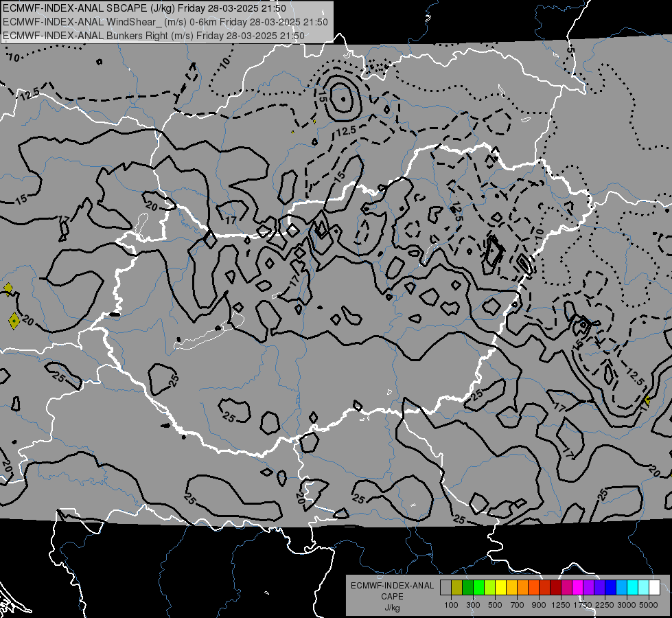Click legend value 1750
Viewport: 672px width, 618px height.
click(583, 605)
